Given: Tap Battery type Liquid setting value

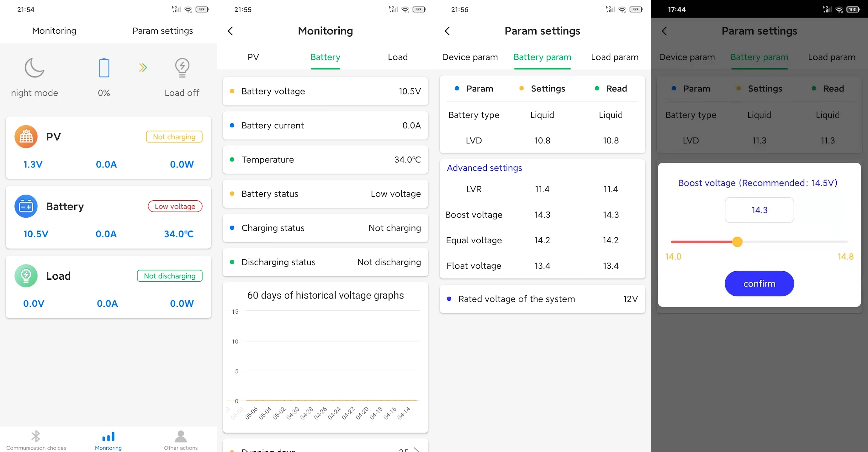Looking at the screenshot, I should click(542, 115).
